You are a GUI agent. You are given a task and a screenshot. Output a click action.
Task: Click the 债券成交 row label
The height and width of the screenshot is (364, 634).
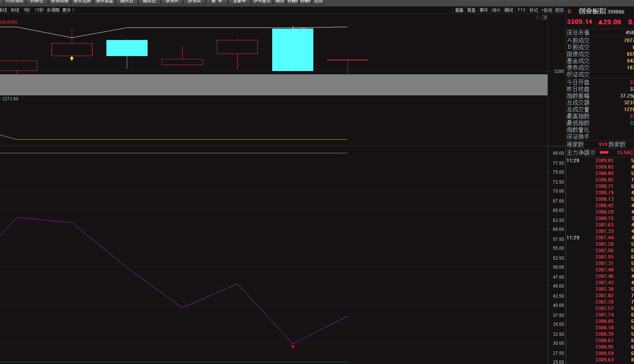578,68
